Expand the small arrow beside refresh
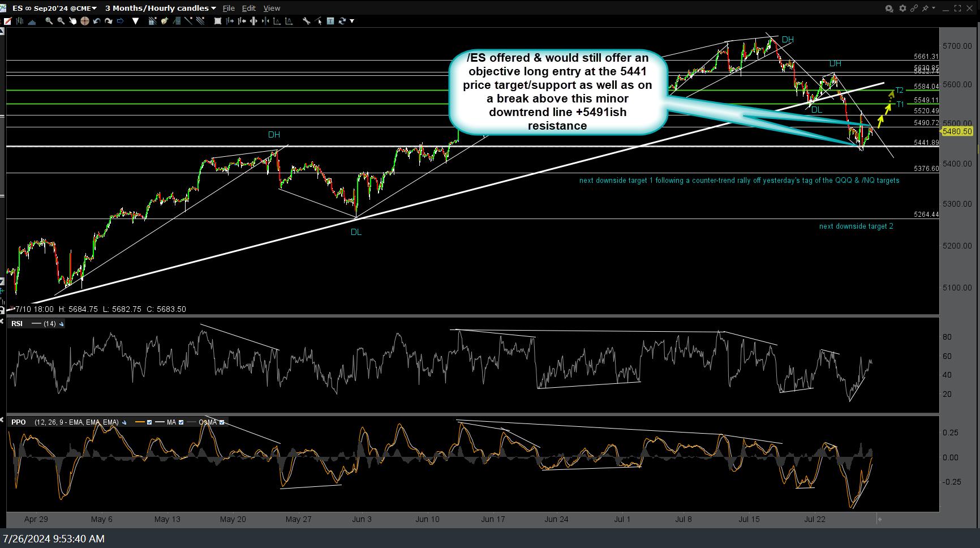The height and width of the screenshot is (548, 980). point(352,21)
